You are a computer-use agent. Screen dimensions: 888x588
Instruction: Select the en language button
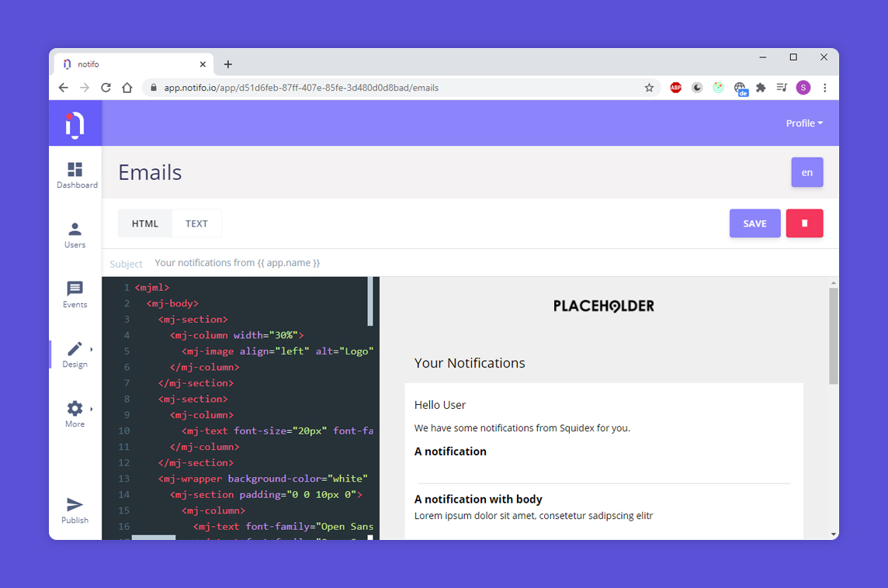pos(807,173)
